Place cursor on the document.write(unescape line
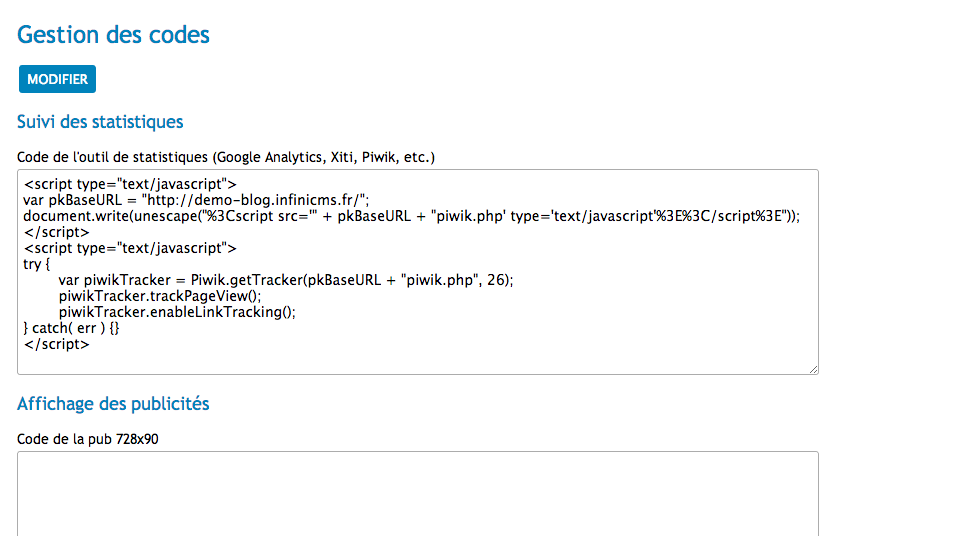The height and width of the screenshot is (536, 958). point(411,216)
